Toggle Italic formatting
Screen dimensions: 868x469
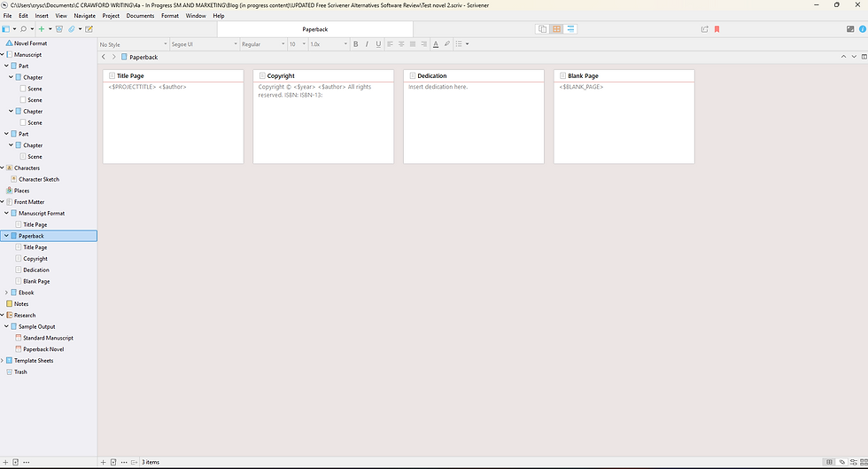point(367,43)
